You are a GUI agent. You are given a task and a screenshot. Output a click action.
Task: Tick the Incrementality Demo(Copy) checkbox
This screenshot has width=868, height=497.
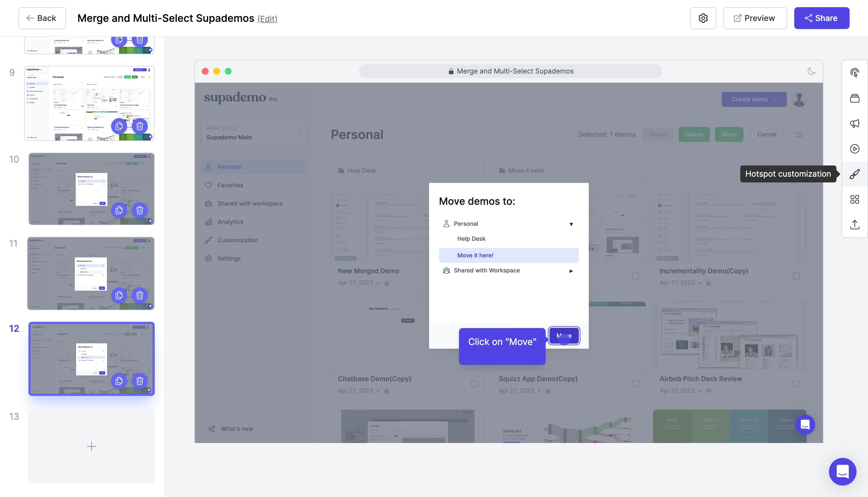796,276
